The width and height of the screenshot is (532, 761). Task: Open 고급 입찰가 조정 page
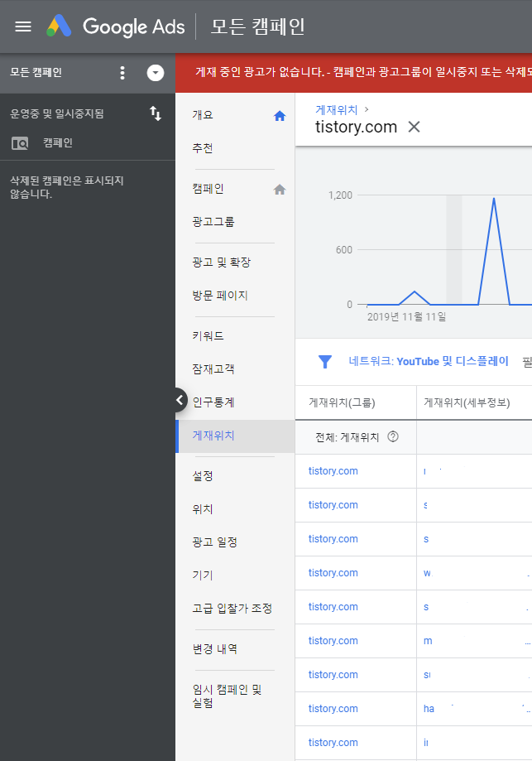[232, 608]
